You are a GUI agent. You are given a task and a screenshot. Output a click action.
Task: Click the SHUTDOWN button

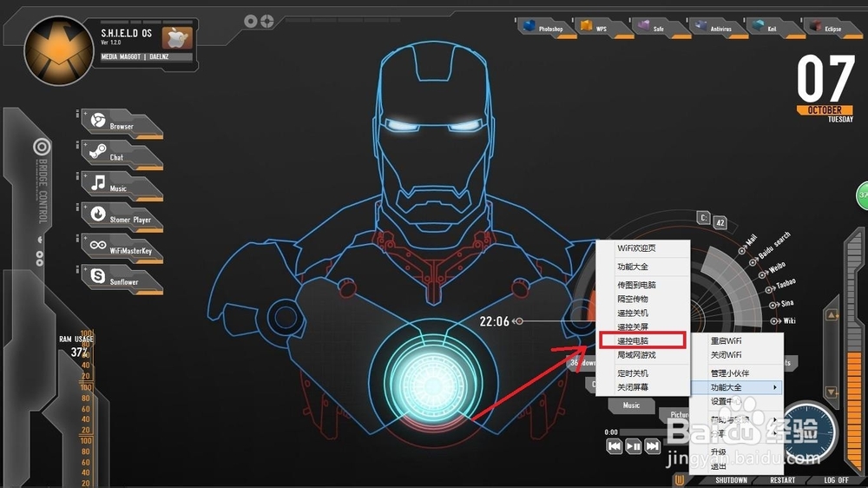[731, 480]
